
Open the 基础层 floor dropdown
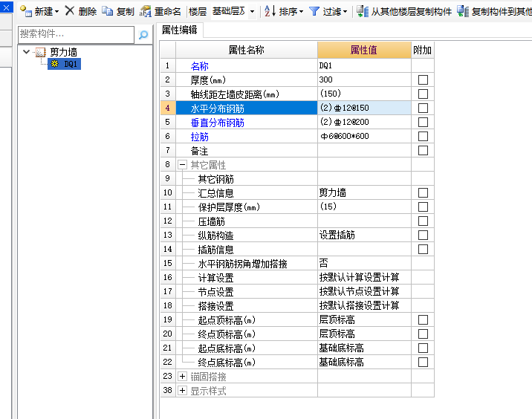(252, 12)
